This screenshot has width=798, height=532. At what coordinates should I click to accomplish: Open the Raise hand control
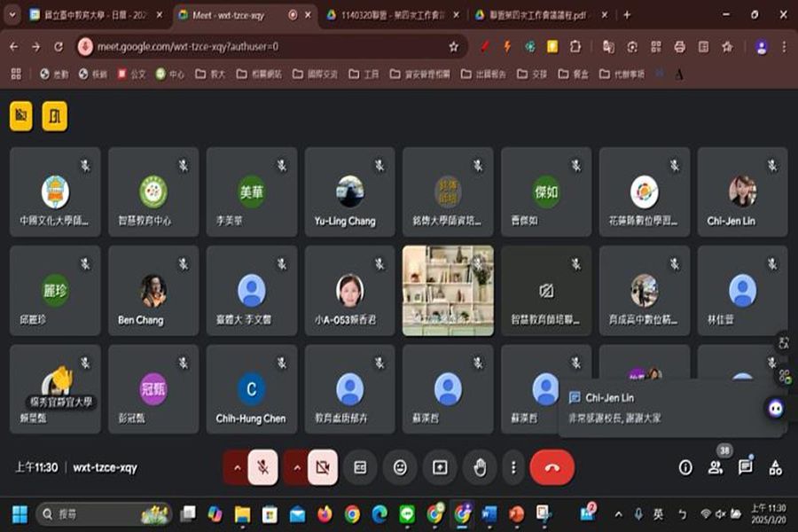click(480, 467)
